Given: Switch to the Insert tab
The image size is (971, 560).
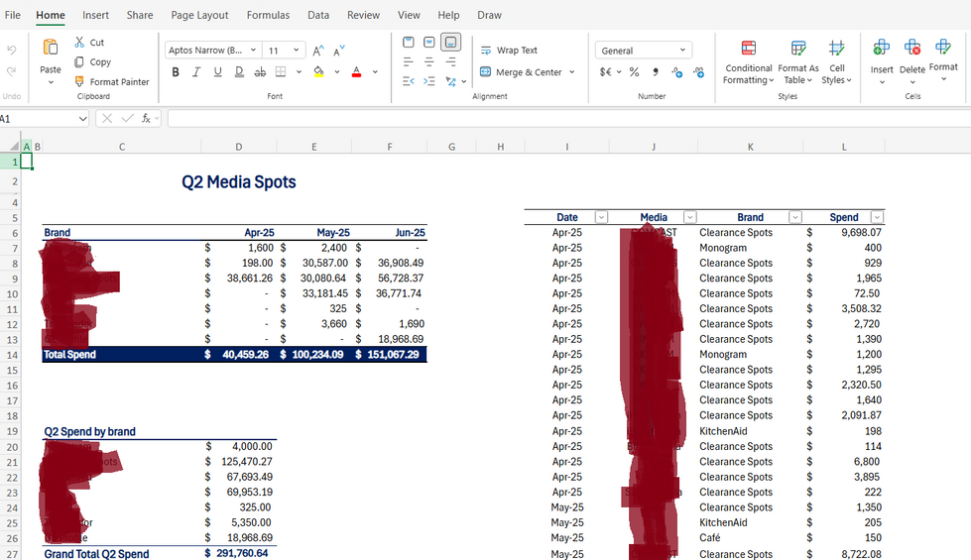Looking at the screenshot, I should [x=95, y=15].
